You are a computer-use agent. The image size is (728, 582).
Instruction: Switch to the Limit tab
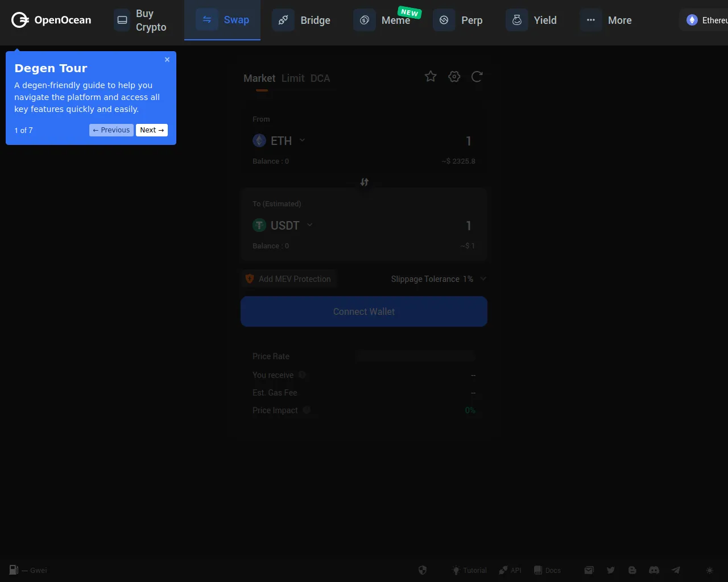click(293, 78)
